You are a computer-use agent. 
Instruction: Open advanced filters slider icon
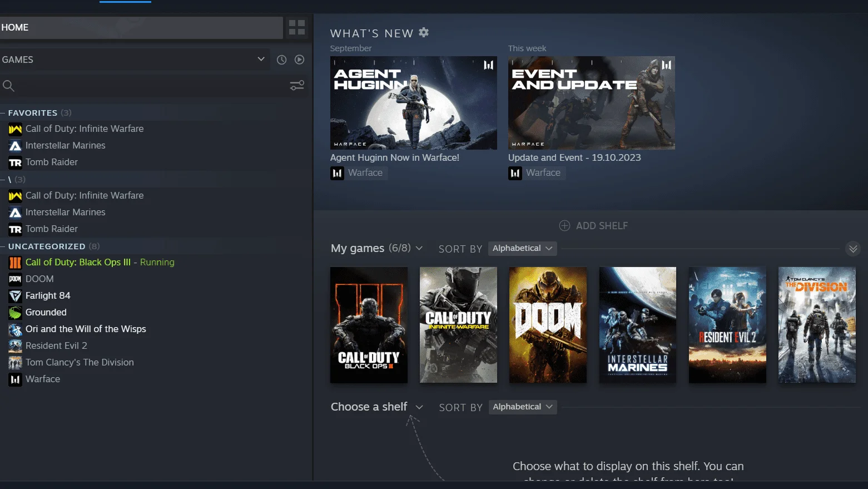297,86
